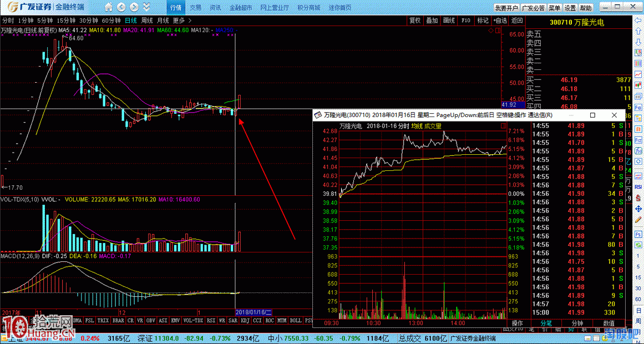Select the KDJ indicator tab

[245, 321]
